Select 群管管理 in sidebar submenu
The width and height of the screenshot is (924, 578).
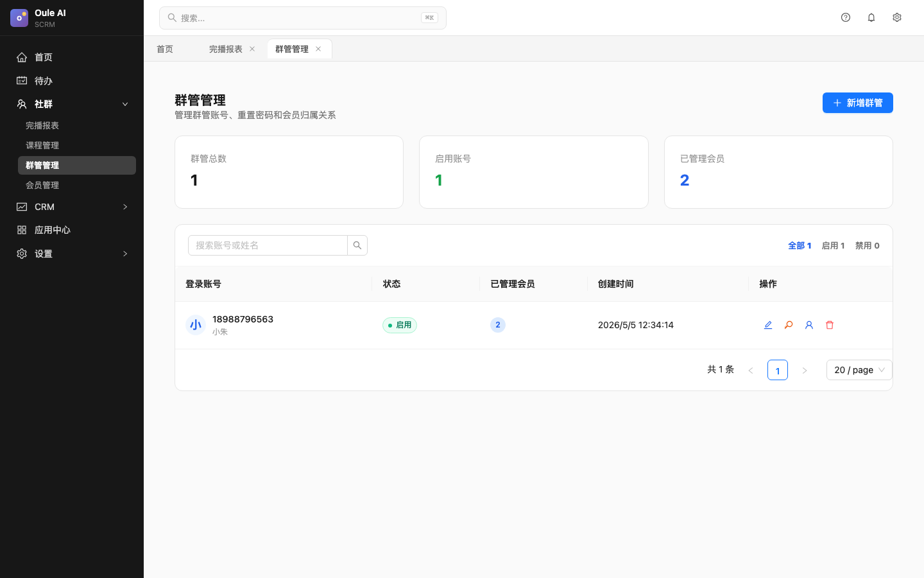click(x=77, y=165)
